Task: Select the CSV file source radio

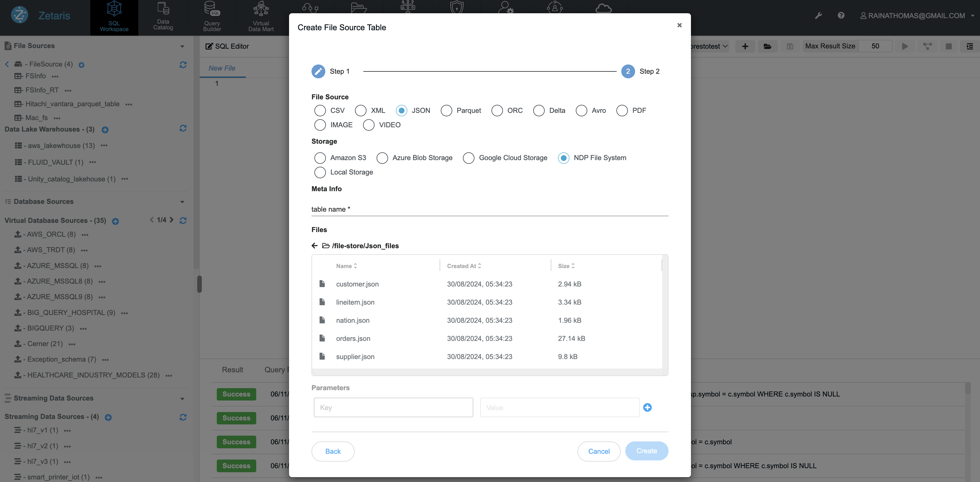Action: coord(320,111)
